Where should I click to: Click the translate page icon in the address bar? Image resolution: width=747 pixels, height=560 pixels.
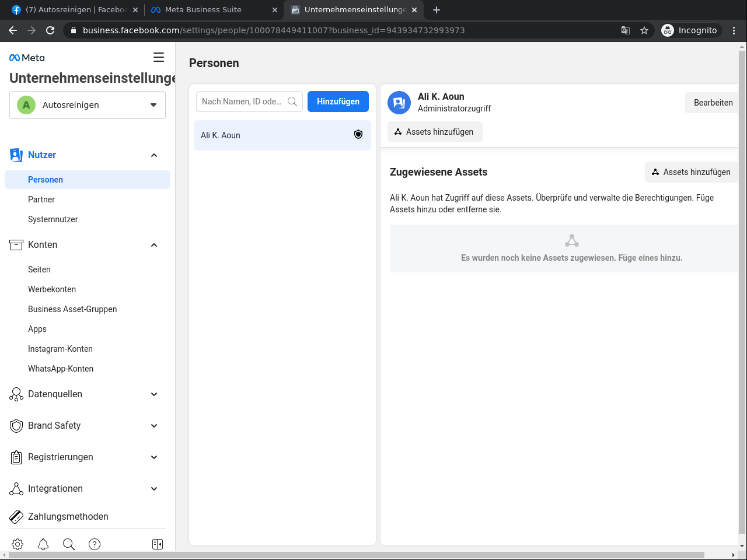(x=626, y=30)
